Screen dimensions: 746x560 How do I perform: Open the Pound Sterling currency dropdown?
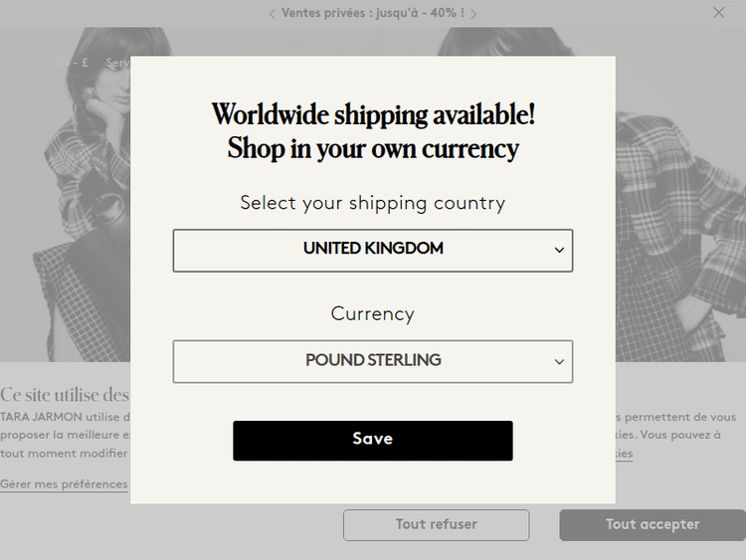coord(373,361)
